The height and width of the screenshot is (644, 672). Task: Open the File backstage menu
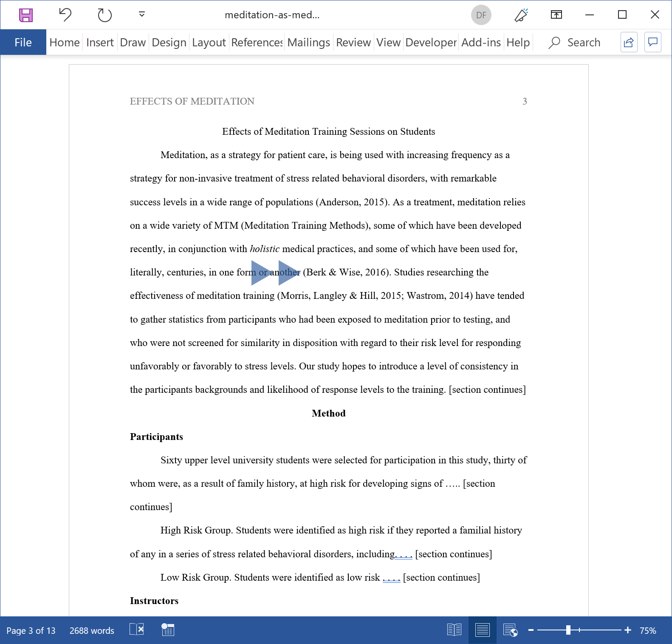click(23, 43)
